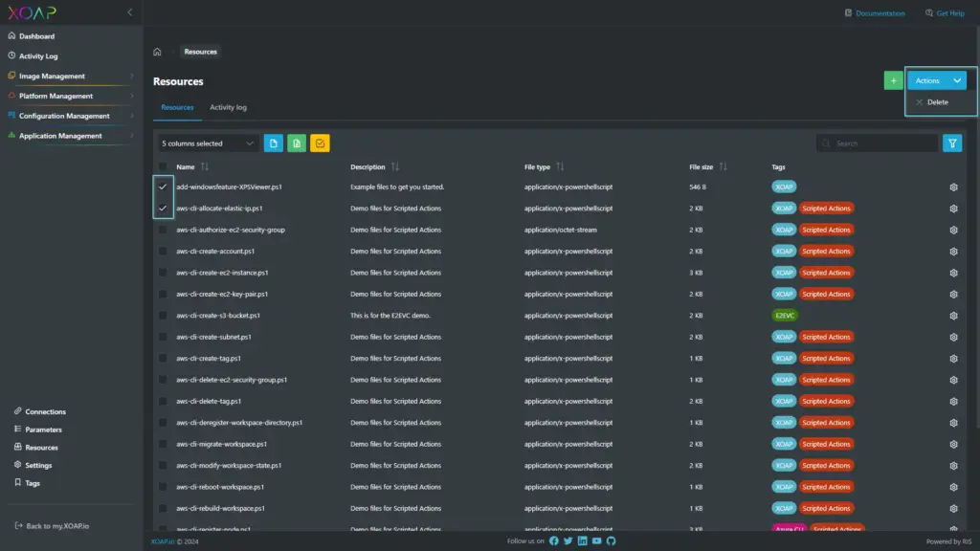Click Scripted Actions tag on aws-cli-create-subnet.ps1
This screenshot has height=551, width=980.
[x=826, y=337]
